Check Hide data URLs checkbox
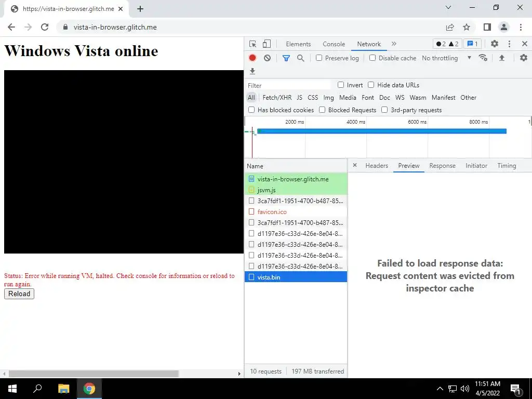This screenshot has height=399, width=532. [371, 85]
